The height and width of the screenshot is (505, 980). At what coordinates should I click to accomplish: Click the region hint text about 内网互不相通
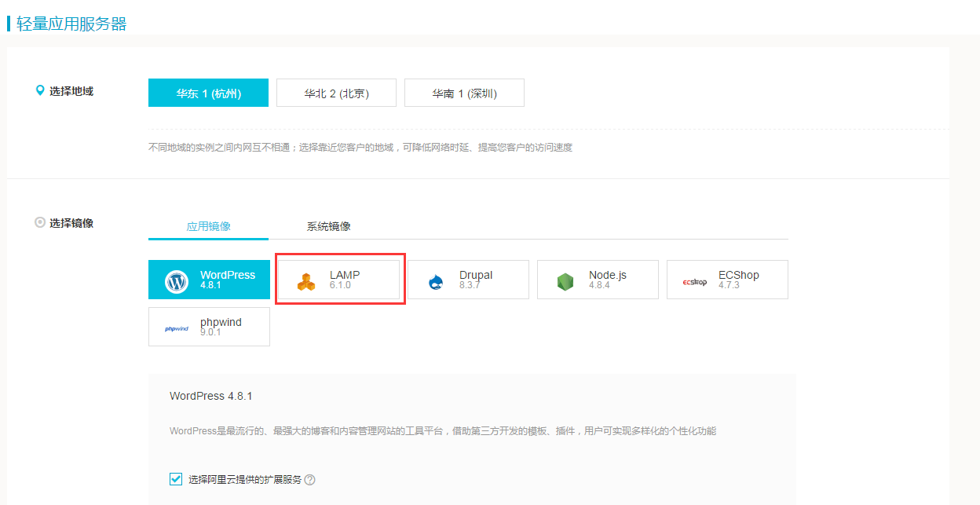coord(360,147)
